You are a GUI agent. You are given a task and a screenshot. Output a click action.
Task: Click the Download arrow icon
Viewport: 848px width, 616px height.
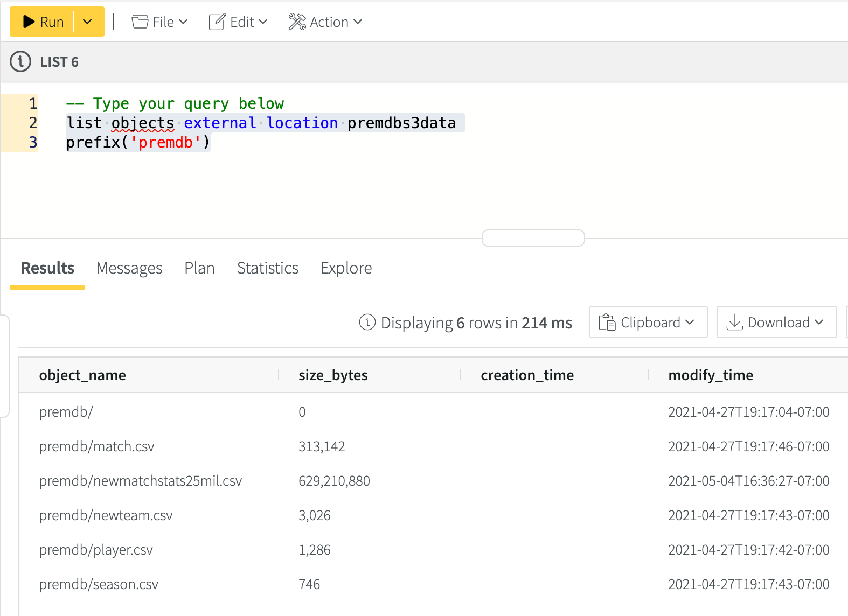(735, 323)
